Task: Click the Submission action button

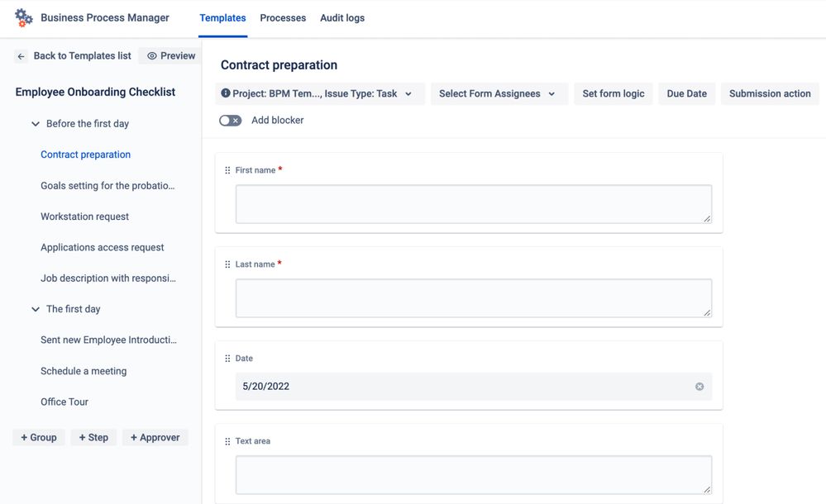Action: pos(770,93)
